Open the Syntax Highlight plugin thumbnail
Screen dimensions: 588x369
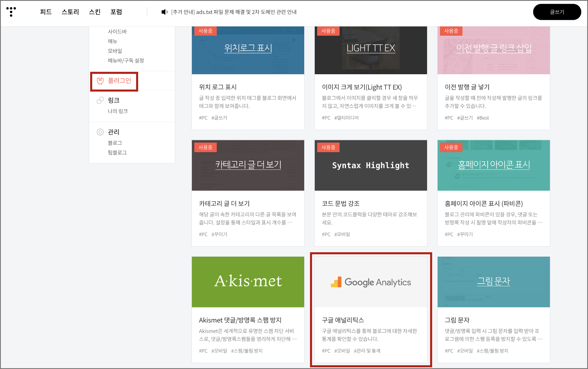tap(371, 165)
